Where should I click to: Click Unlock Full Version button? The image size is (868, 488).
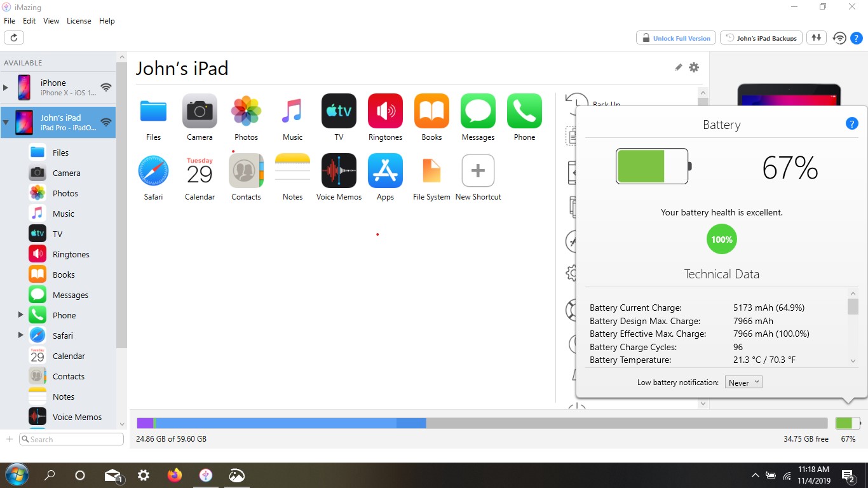point(676,38)
